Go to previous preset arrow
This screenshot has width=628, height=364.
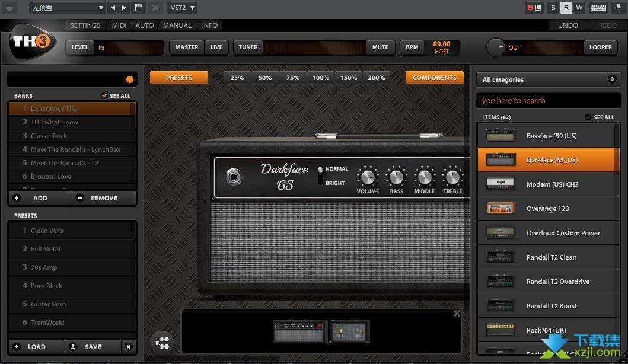click(x=113, y=8)
